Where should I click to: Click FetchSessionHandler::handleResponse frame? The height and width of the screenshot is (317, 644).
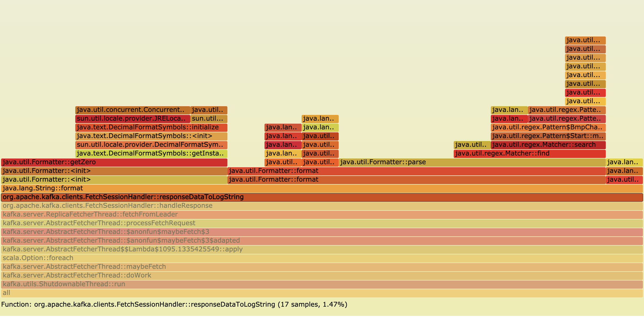point(322,206)
